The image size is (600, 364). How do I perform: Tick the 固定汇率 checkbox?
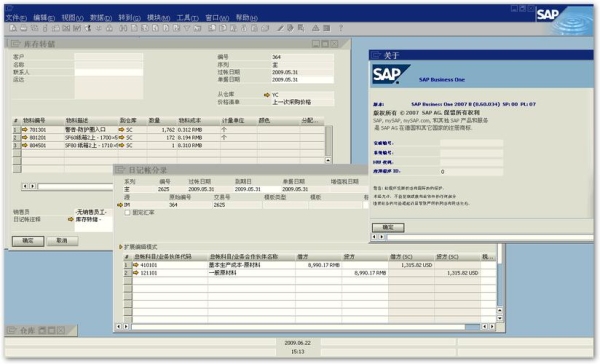pyautogui.click(x=127, y=213)
